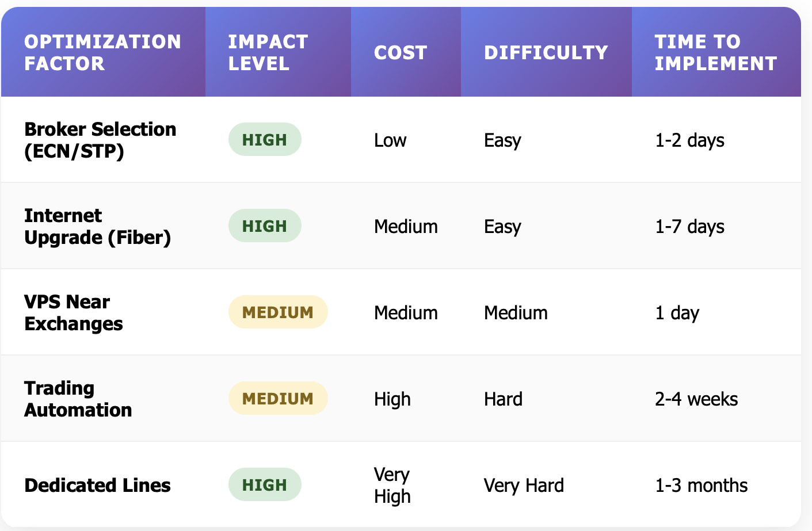Click the 1-3 months time cell
Image resolution: width=812 pixels, height=531 pixels.
(x=701, y=485)
